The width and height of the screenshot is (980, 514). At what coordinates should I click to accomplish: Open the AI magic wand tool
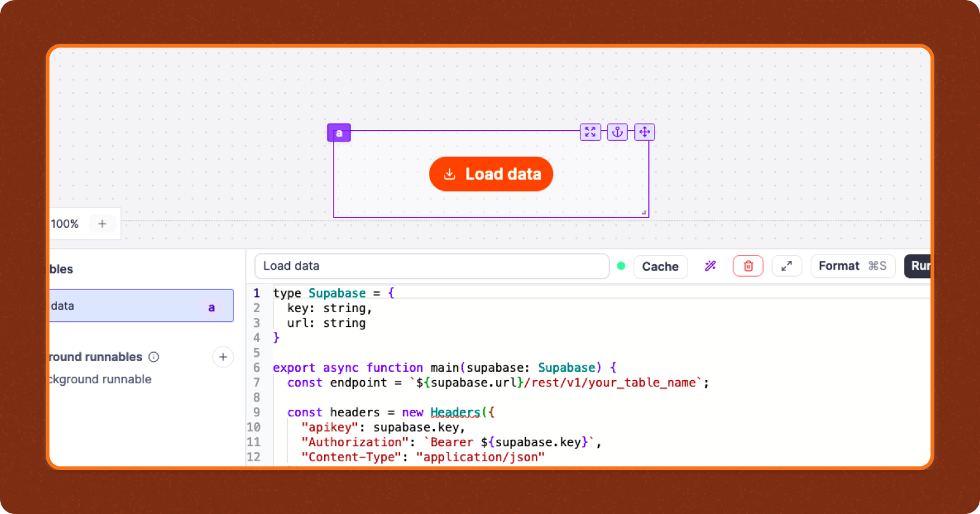[710, 267]
